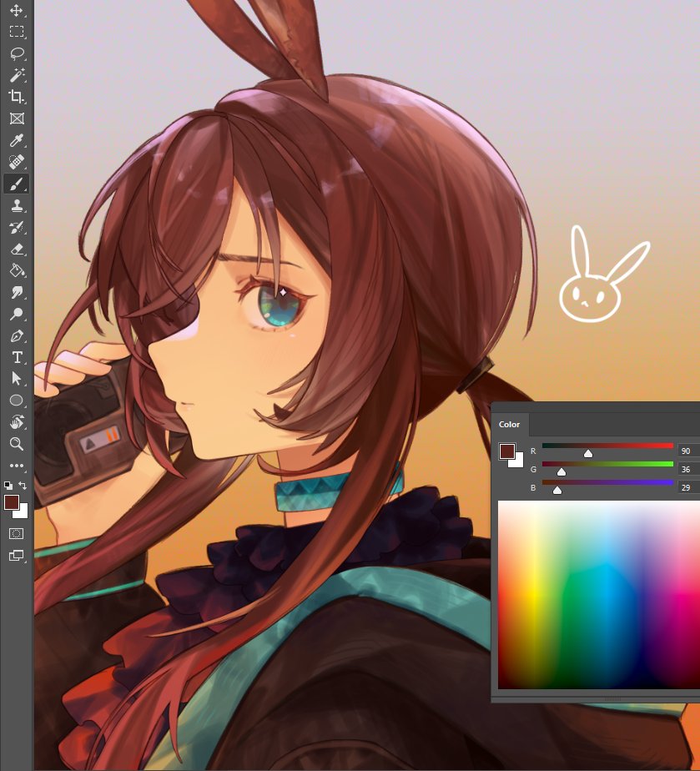The image size is (700, 771).
Task: Select the Path Selection tool
Action: 16,379
